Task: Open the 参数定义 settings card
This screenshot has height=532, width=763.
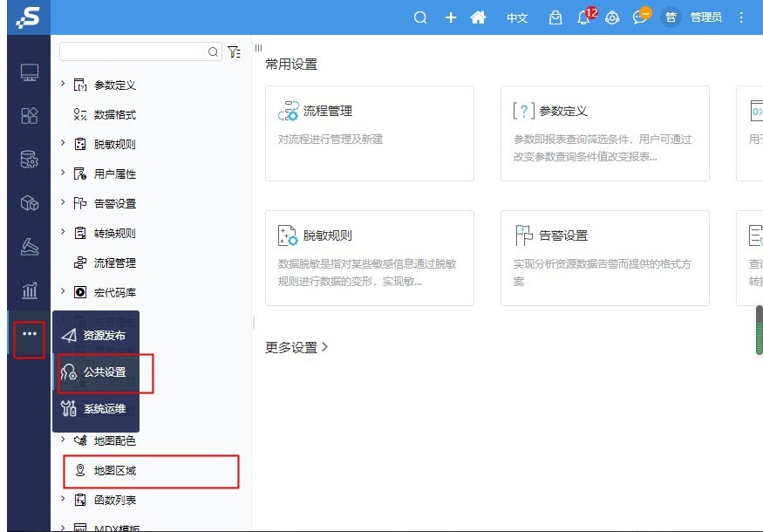Action: point(605,133)
